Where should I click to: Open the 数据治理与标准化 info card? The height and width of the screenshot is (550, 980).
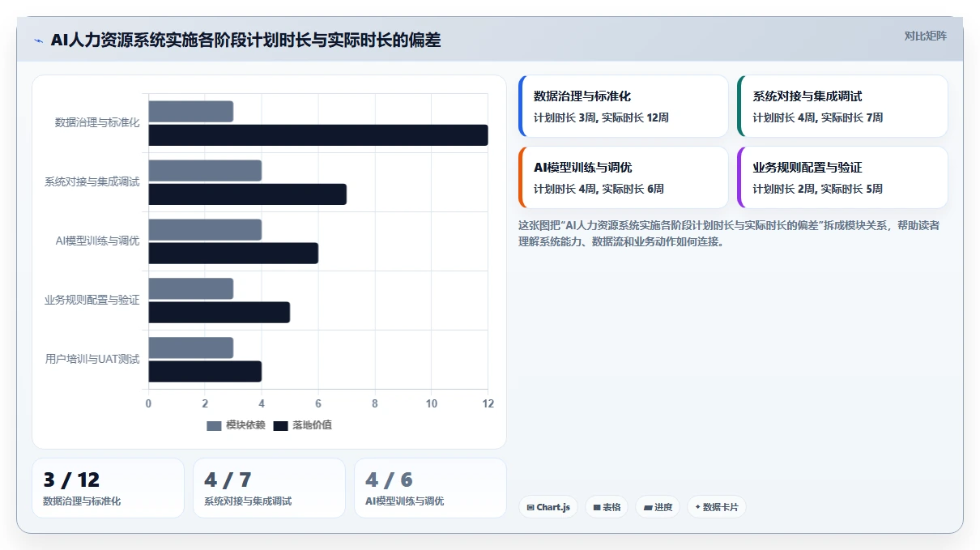(x=624, y=106)
